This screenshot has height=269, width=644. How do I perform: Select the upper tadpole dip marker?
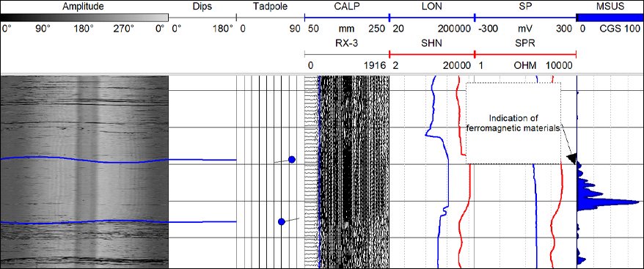(x=292, y=159)
